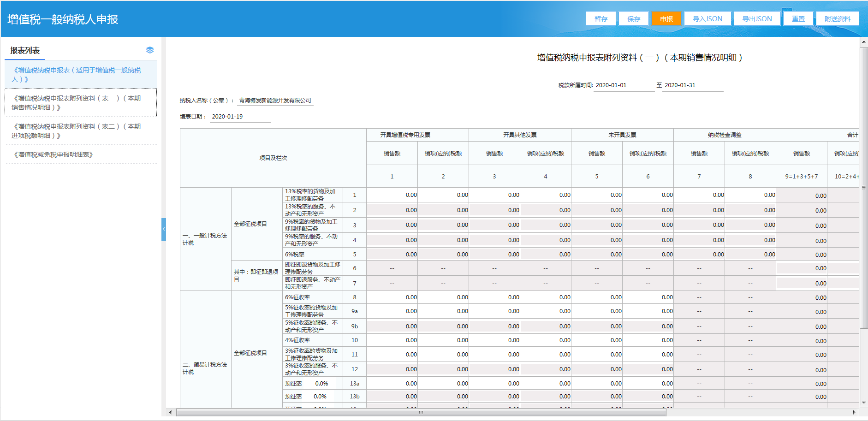This screenshot has width=868, height=421.
Task: Click the 填表日期 field 2020-01-19
Action: [240, 117]
